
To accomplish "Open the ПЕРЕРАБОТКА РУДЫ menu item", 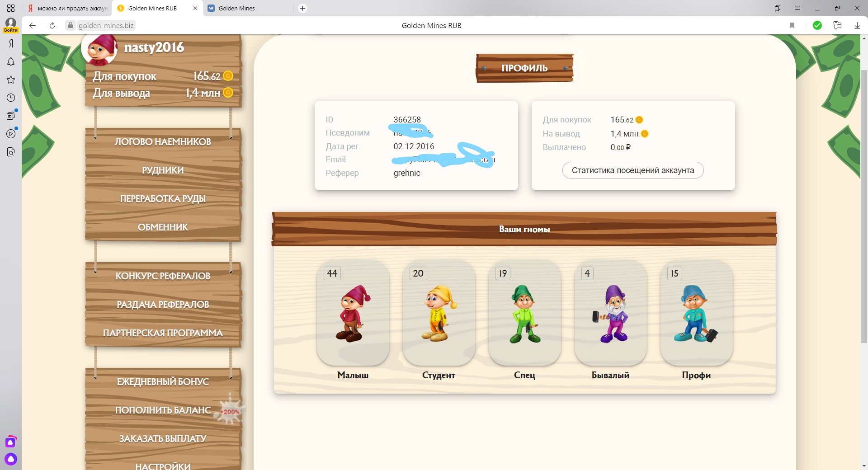I will (163, 199).
